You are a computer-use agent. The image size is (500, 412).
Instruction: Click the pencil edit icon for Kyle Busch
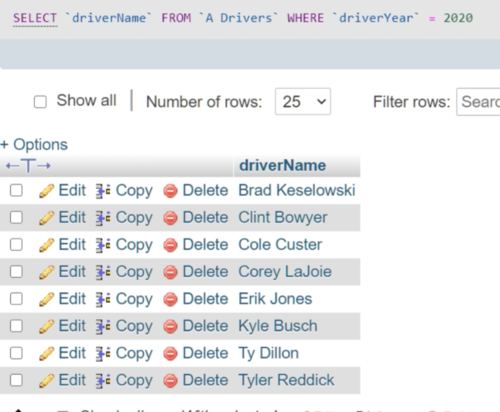[x=46, y=327]
